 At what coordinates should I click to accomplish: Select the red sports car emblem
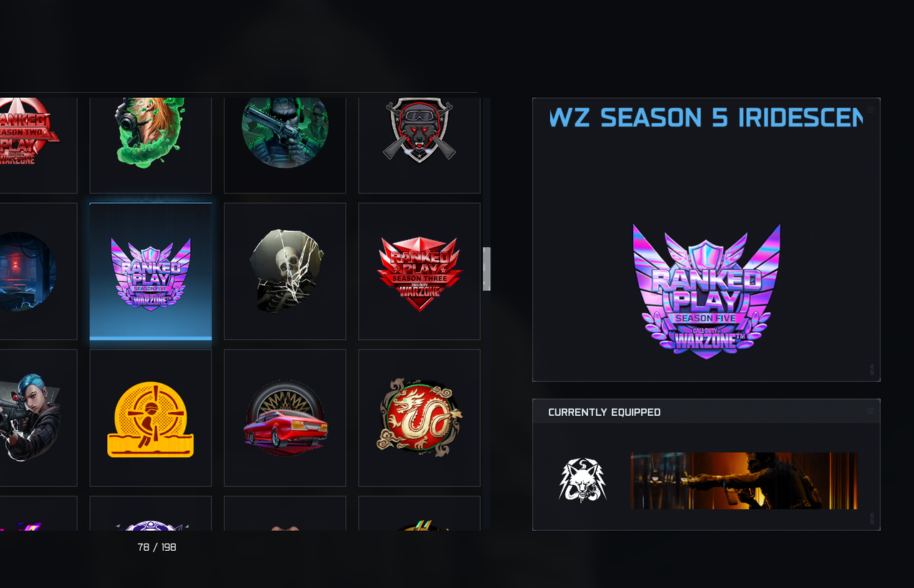284,418
